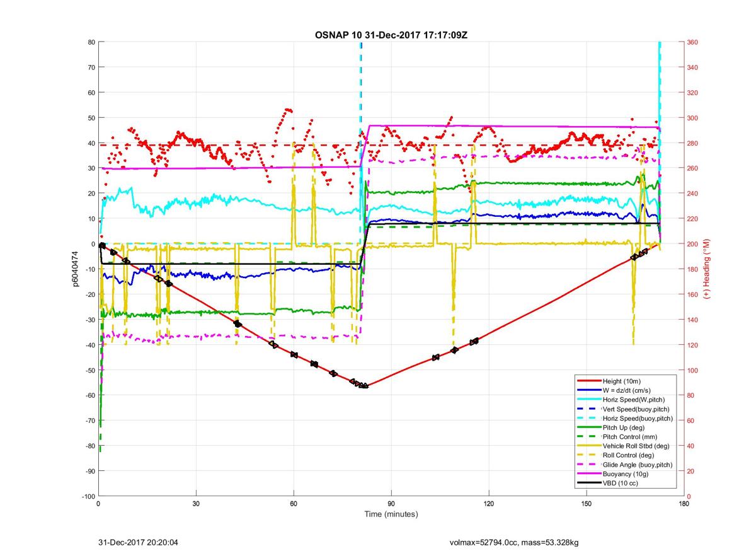Click the red tick label "100"
The image size is (756, 558).
694,370
